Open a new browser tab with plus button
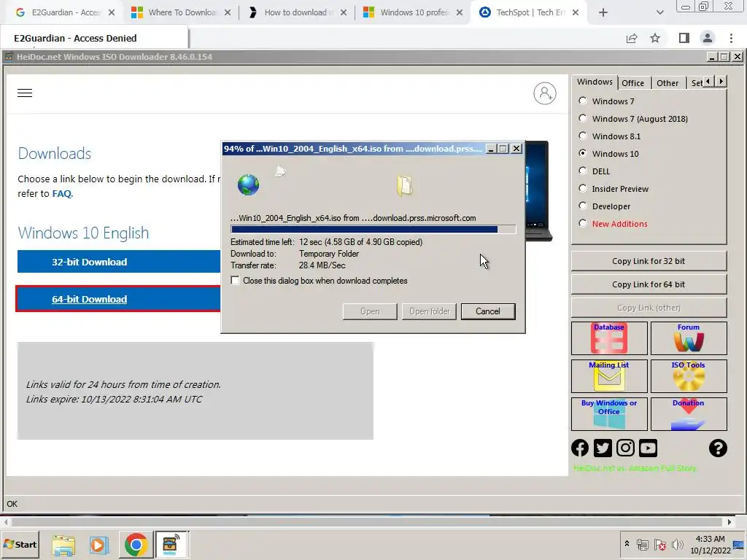 (603, 12)
